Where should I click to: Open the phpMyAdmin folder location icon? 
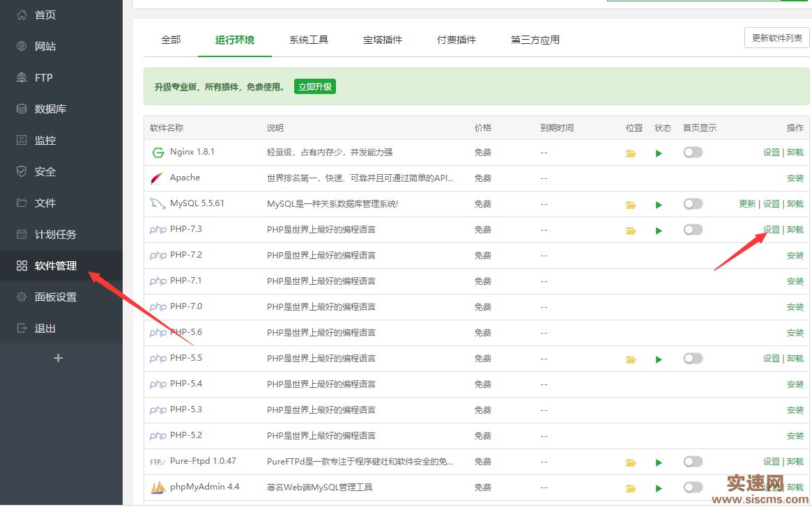pyautogui.click(x=631, y=488)
